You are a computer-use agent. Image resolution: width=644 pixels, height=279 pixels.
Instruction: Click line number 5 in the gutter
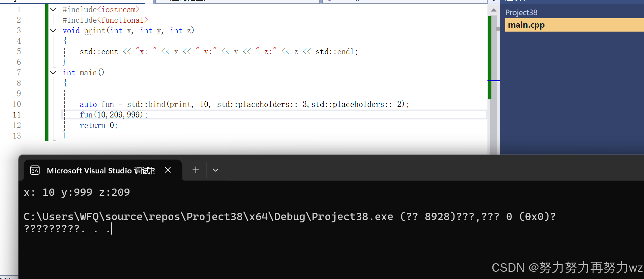(x=19, y=52)
